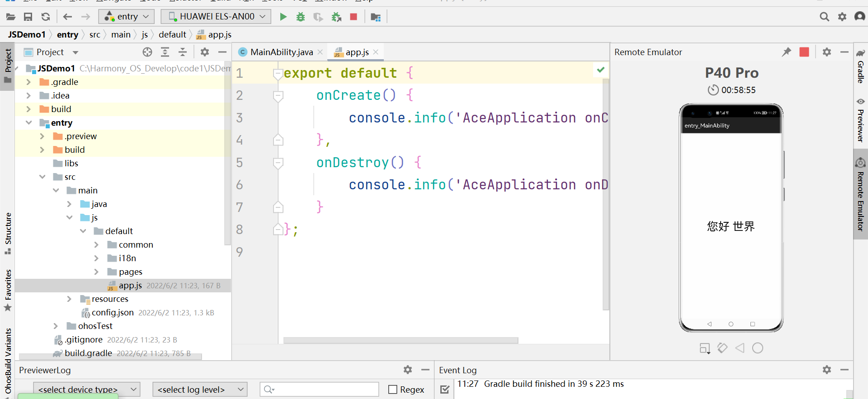Screen dimensions: 868x399
Task: Expand the .gradle folder
Action: click(x=28, y=82)
